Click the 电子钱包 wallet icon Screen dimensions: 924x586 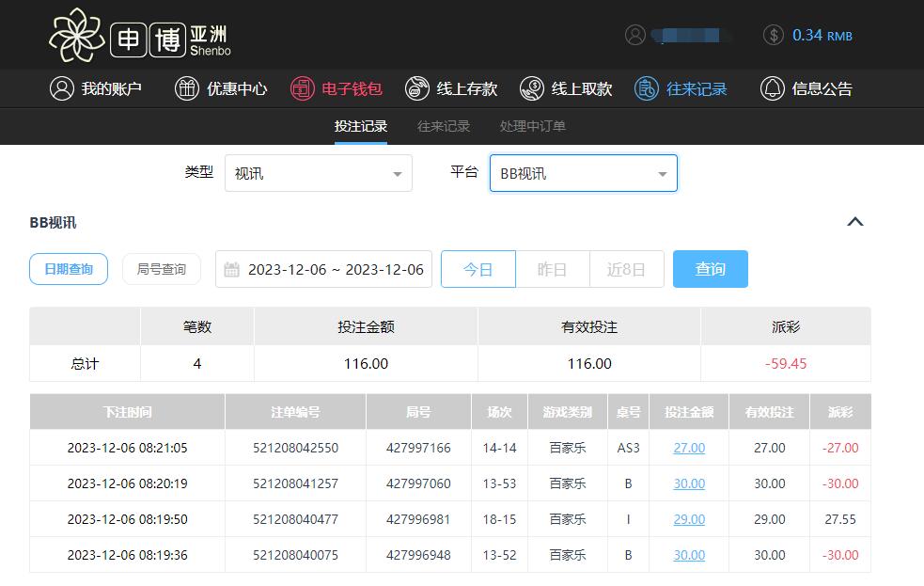point(303,88)
